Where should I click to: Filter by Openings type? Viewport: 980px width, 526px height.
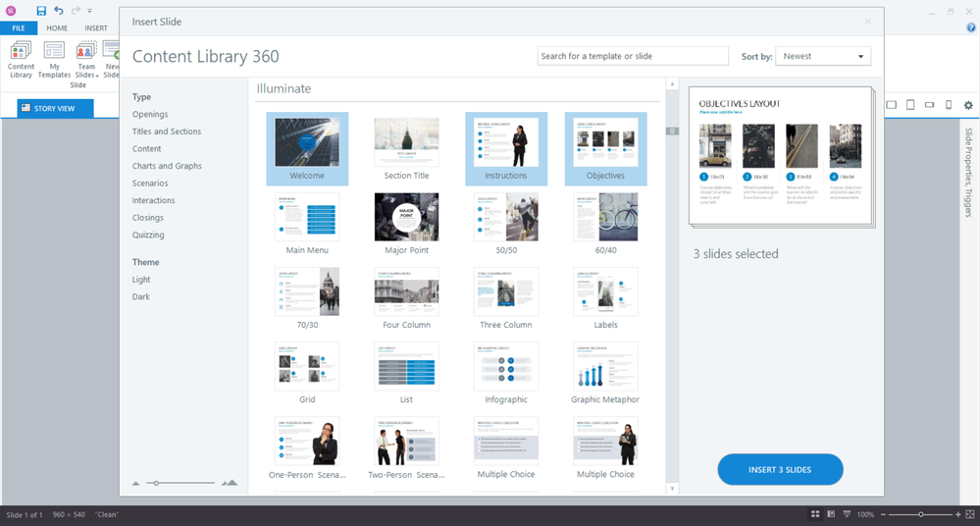click(x=150, y=115)
